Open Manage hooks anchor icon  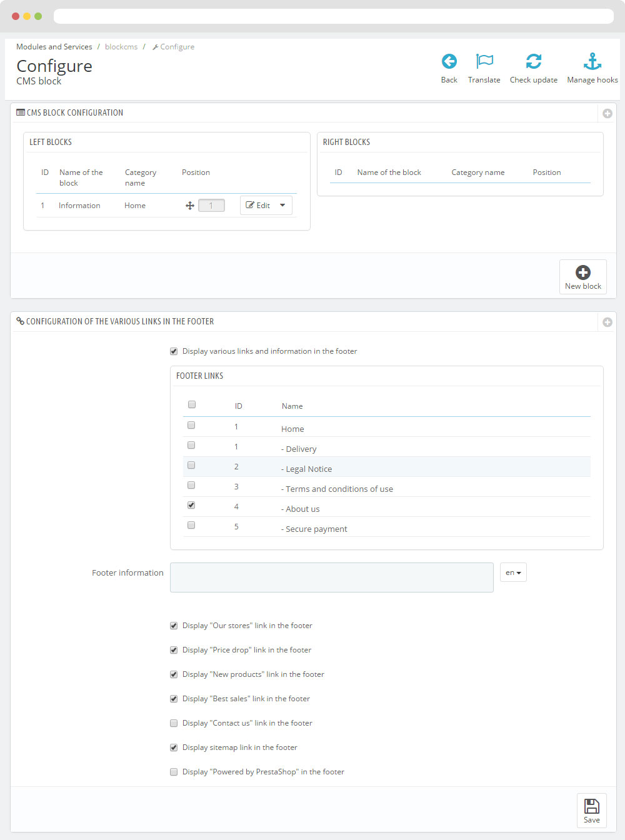tap(592, 61)
